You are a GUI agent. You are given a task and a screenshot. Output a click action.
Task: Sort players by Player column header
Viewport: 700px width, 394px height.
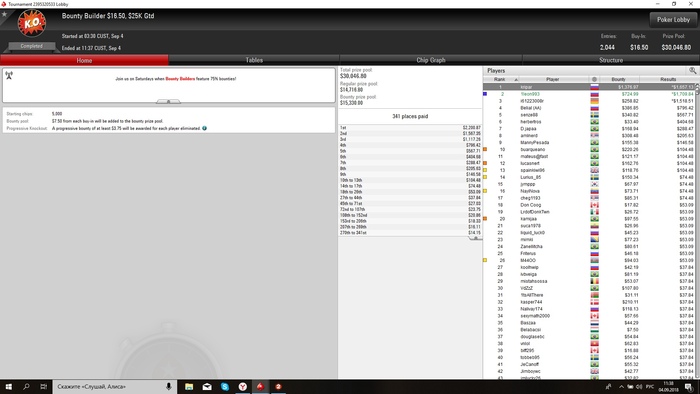point(553,79)
